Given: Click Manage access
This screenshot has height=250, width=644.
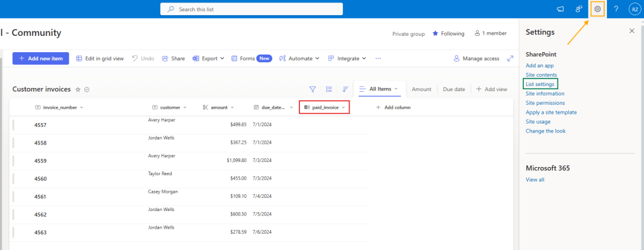Looking at the screenshot, I should click(x=477, y=58).
